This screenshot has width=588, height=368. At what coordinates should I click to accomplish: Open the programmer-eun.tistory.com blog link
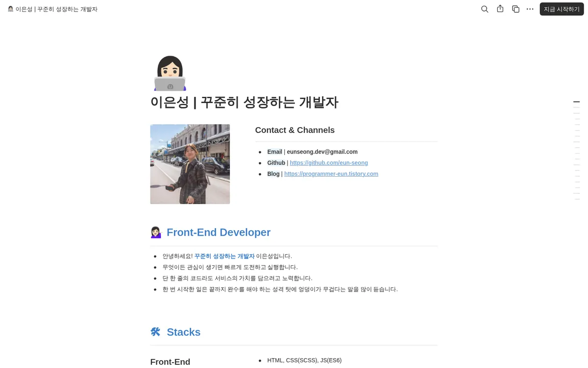pyautogui.click(x=331, y=174)
